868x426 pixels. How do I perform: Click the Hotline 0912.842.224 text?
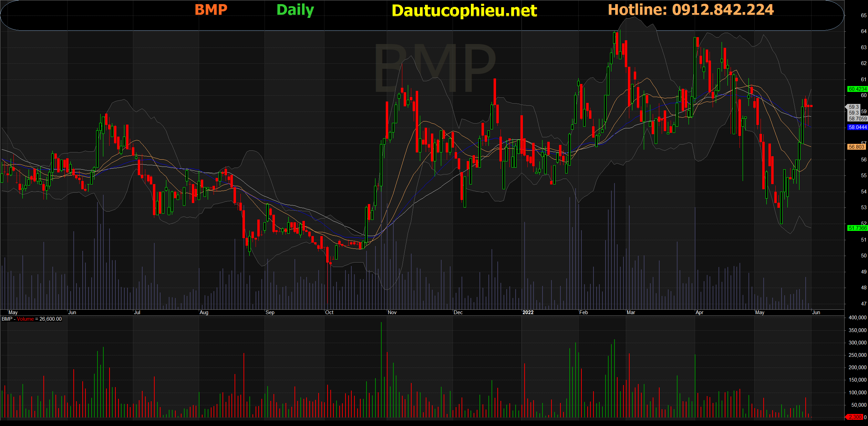(x=691, y=10)
